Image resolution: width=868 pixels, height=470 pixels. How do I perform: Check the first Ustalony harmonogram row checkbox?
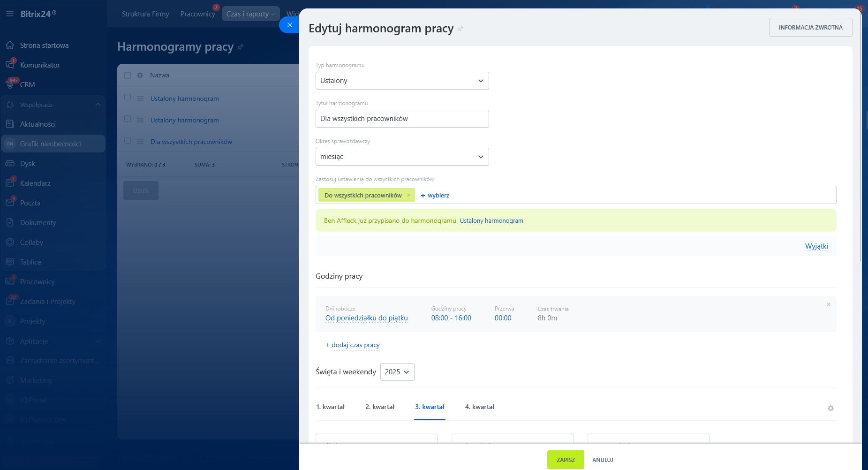click(x=128, y=98)
